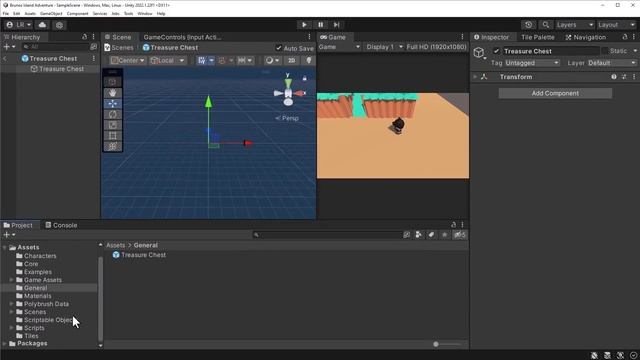The image size is (640, 360).
Task: Open the Local handle rotation dropdown
Action: pyautogui.click(x=167, y=60)
